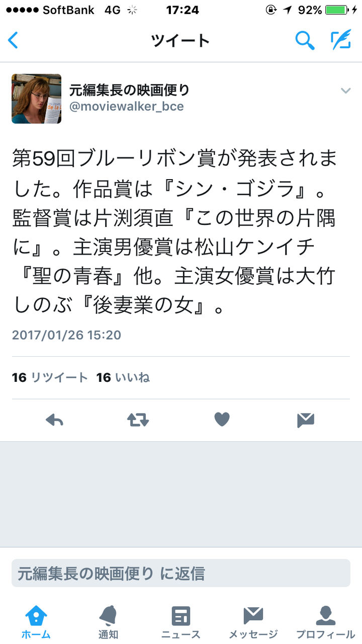Open the 元編集長の映画便り profile picture

tap(36, 99)
